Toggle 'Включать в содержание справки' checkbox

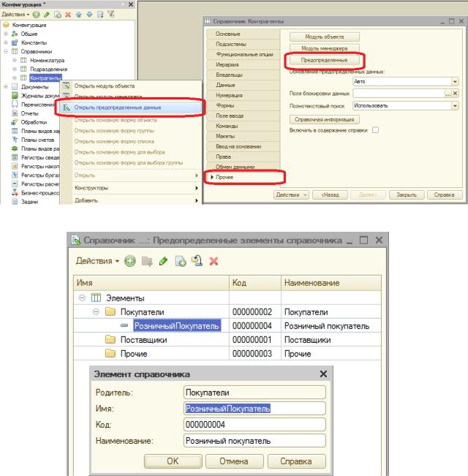click(x=375, y=130)
